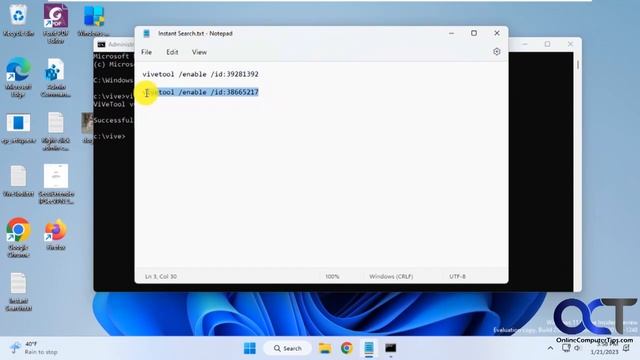Select the Adobe blue document desktop icon
Screen dimensions: 640x360
56,77
